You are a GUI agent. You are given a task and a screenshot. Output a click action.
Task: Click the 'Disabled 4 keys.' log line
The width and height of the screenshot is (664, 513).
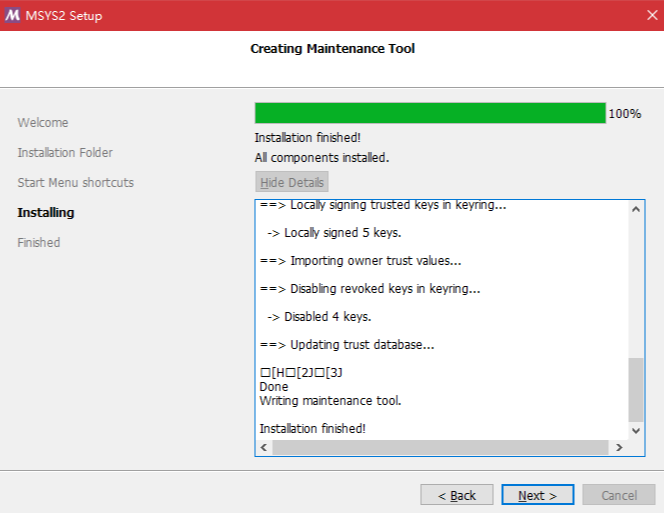(x=319, y=317)
